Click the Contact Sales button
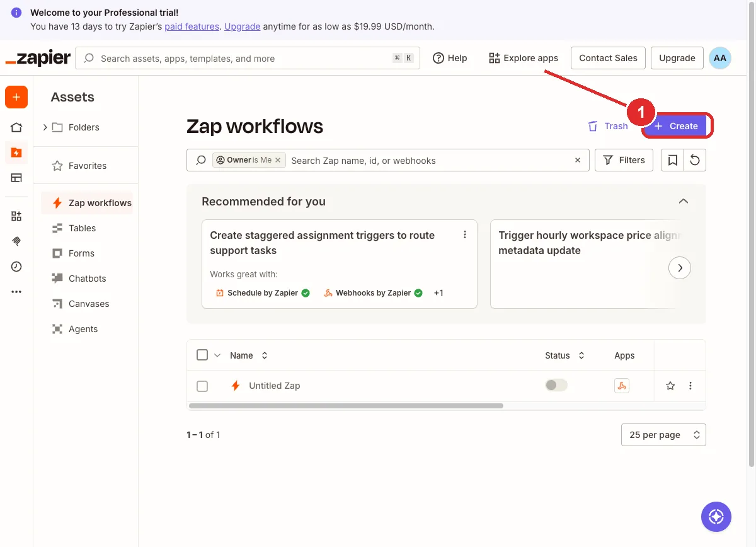 click(608, 58)
